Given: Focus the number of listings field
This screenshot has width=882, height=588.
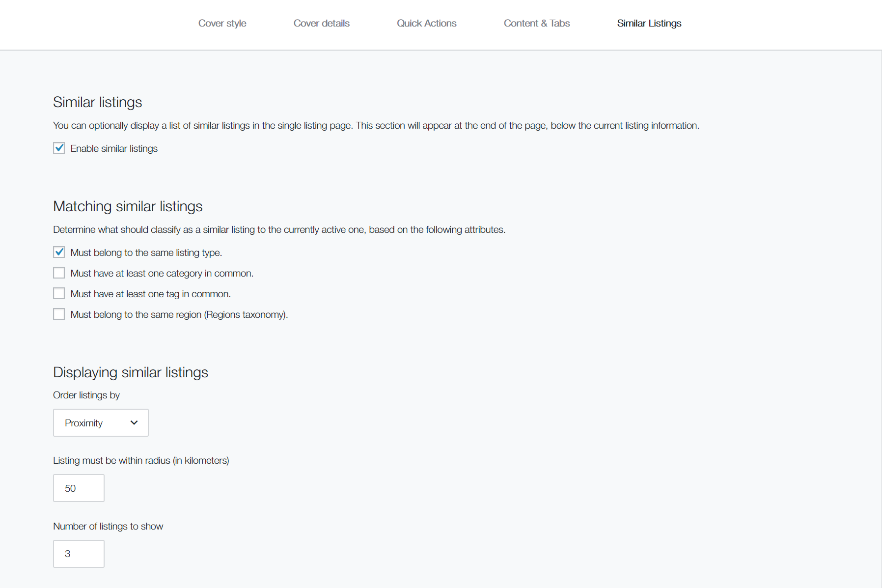Looking at the screenshot, I should point(79,554).
